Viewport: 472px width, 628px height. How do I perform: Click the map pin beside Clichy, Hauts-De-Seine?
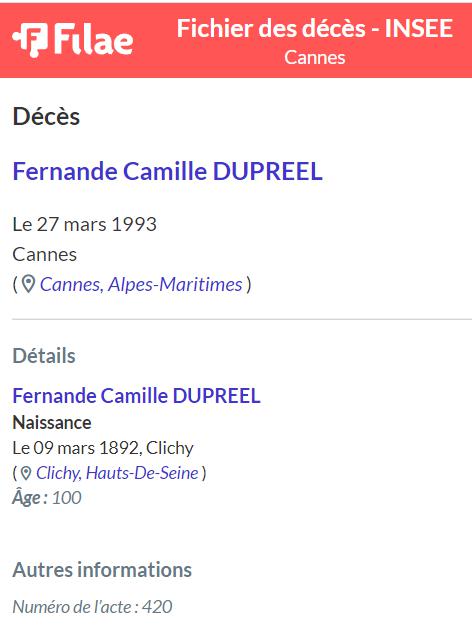[x=26, y=473]
